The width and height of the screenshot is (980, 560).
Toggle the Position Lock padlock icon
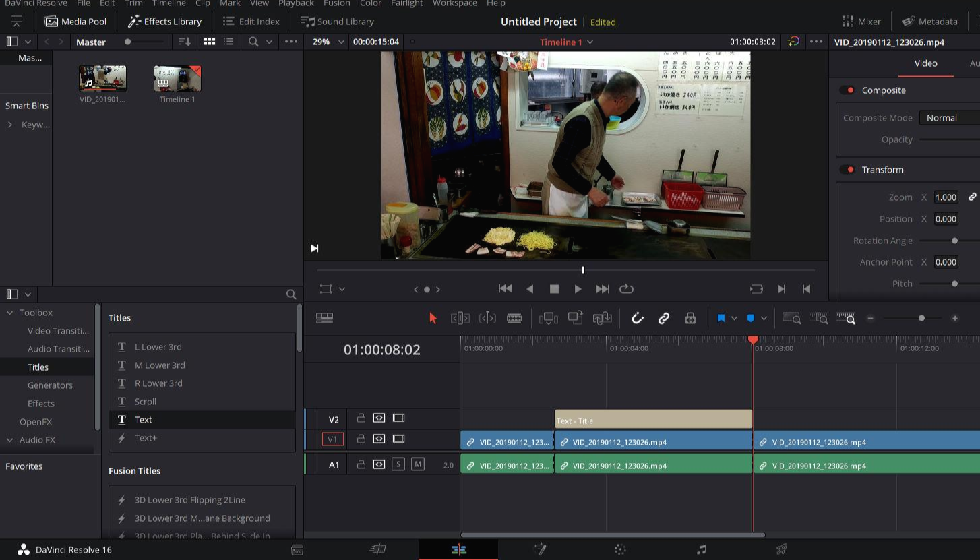coord(690,318)
